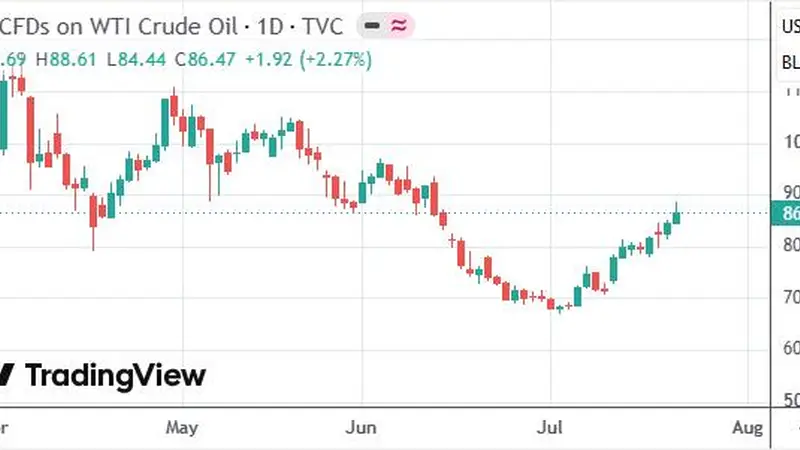Click the TVC source label in title
Viewport: 800px width, 450px height.
point(322,27)
